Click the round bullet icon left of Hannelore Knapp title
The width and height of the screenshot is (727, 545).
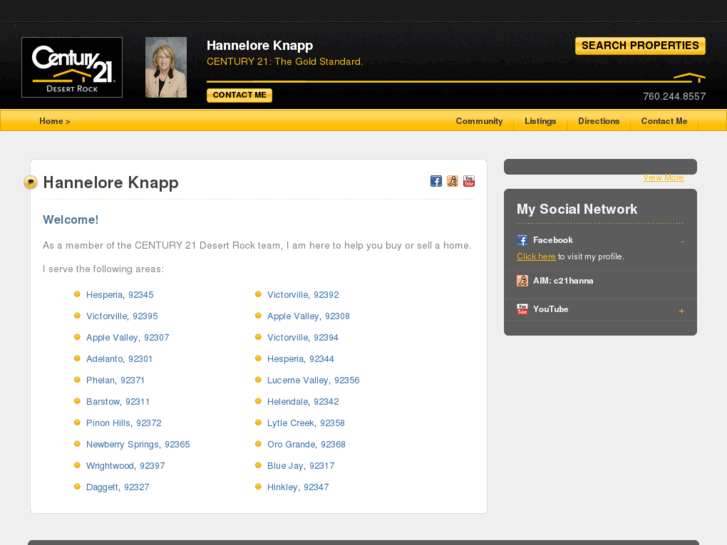coord(31,182)
